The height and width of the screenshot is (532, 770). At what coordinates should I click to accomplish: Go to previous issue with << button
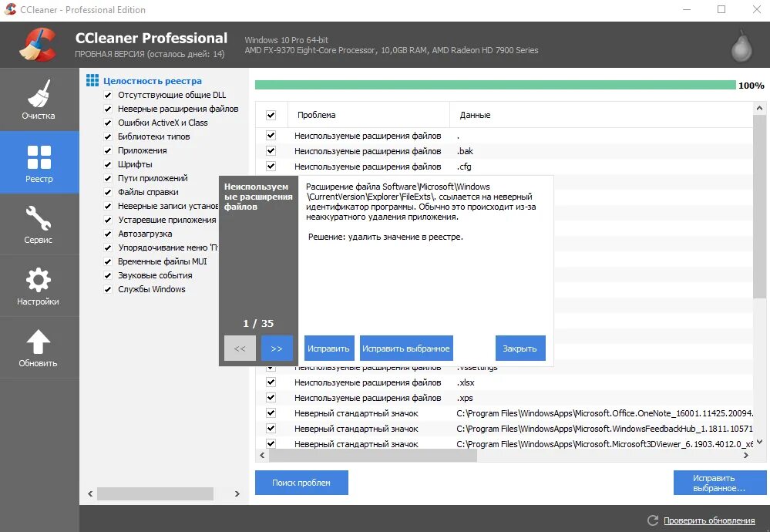[x=240, y=348]
